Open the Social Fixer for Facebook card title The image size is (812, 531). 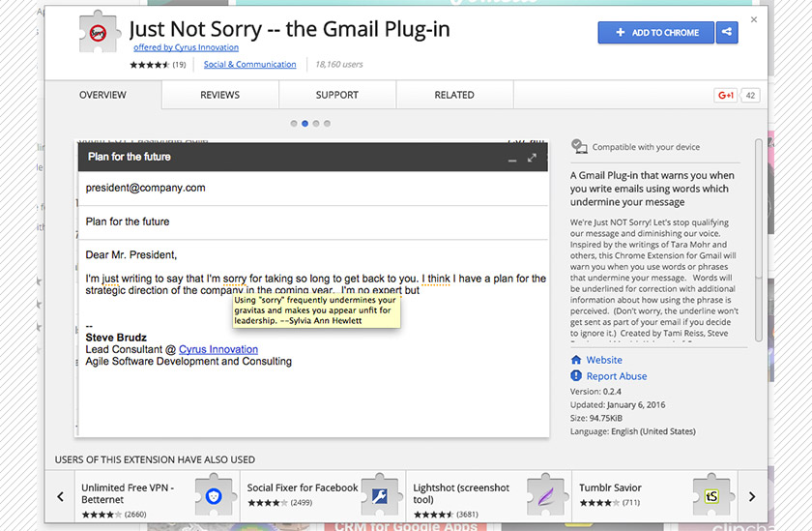click(303, 487)
